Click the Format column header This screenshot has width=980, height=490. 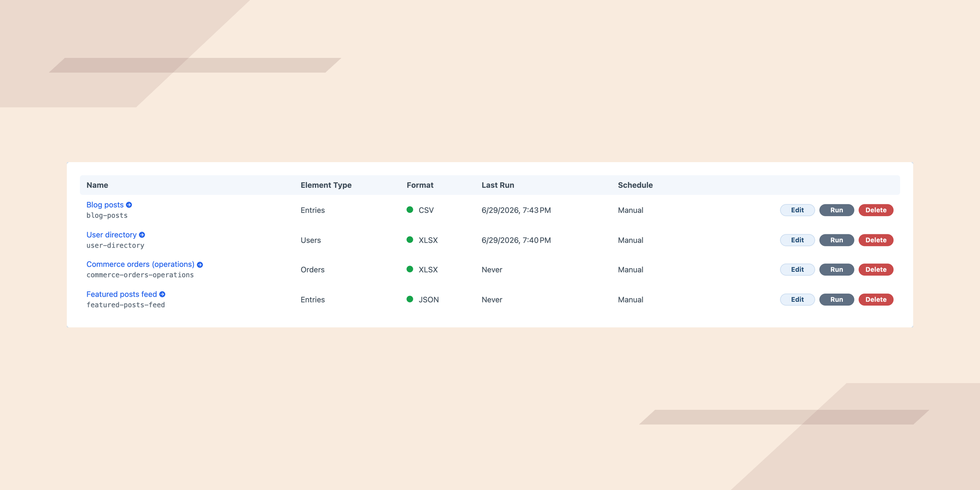tap(420, 185)
